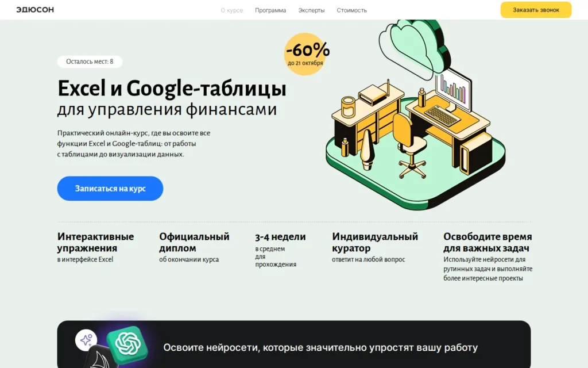The width and height of the screenshot is (588, 368).
Task: Click the sparkle AI icon in banner
Action: [86, 340]
